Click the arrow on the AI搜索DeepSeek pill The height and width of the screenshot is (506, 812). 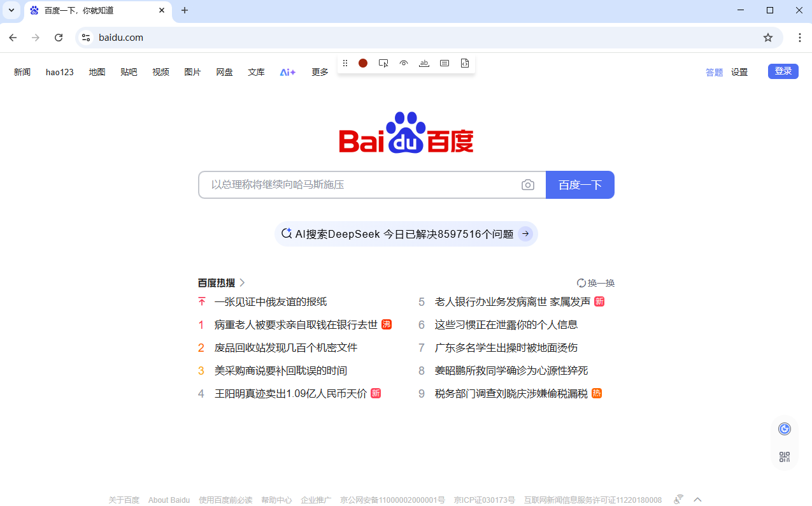click(525, 234)
